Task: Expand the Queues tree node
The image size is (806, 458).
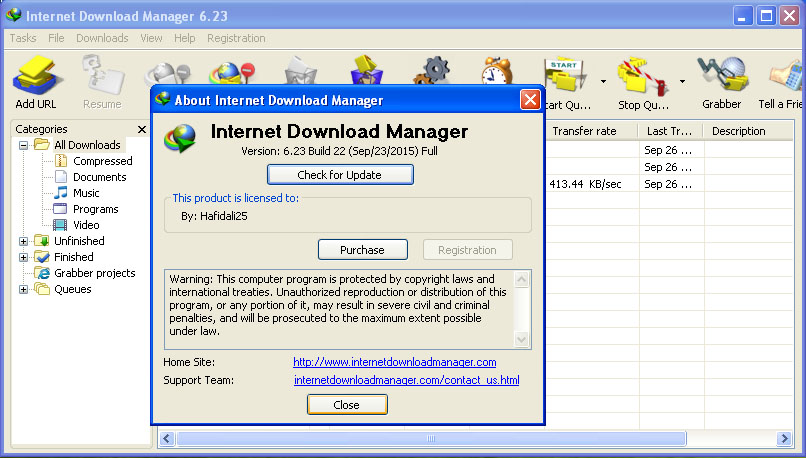Action: click(24, 289)
